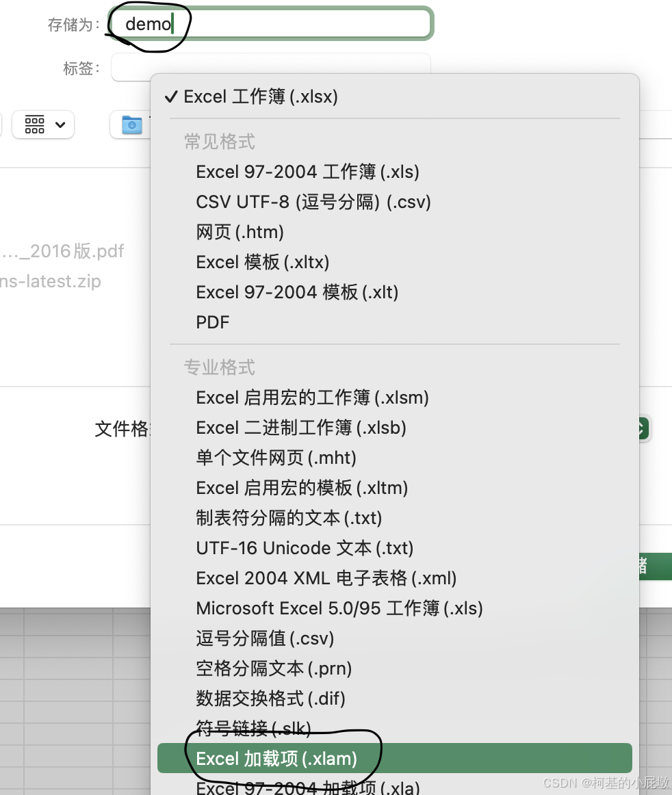Select Excel Workbook (.xlsx) format

395,96
